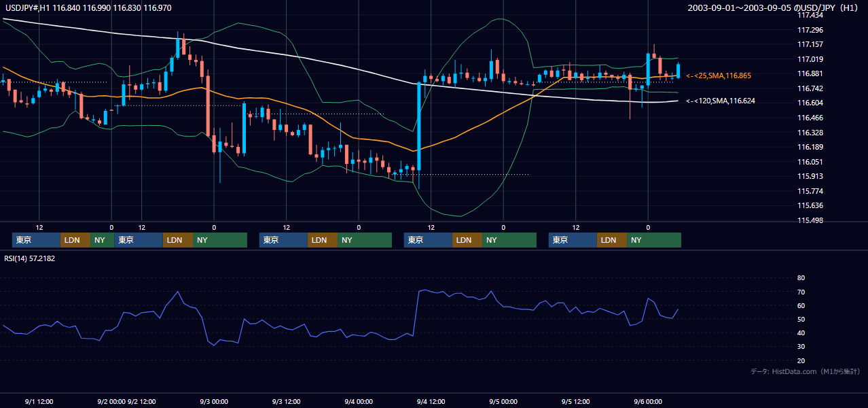Click the white 120 SMA value label 116.624
Image resolution: width=868 pixels, height=408 pixels.
[721, 101]
